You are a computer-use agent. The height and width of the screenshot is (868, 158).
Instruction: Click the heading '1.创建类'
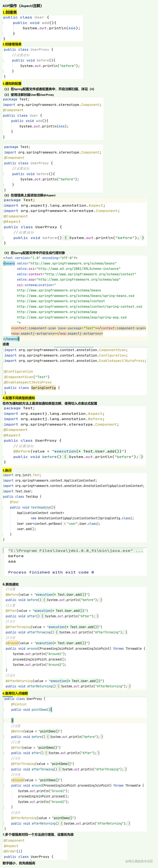[x=9, y=12]
